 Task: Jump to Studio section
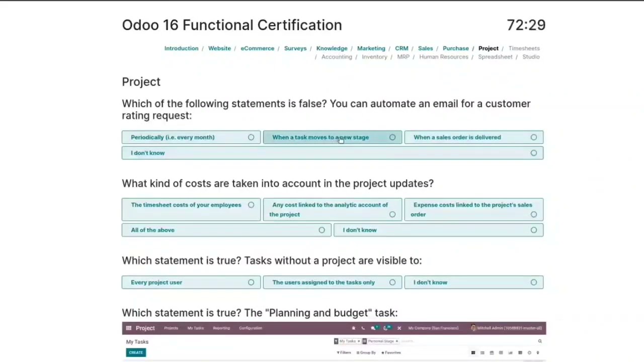tap(531, 57)
